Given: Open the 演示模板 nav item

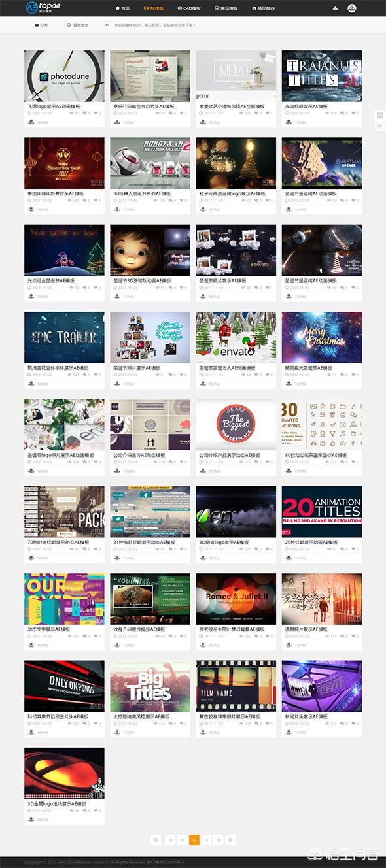Looking at the screenshot, I should pyautogui.click(x=226, y=8).
